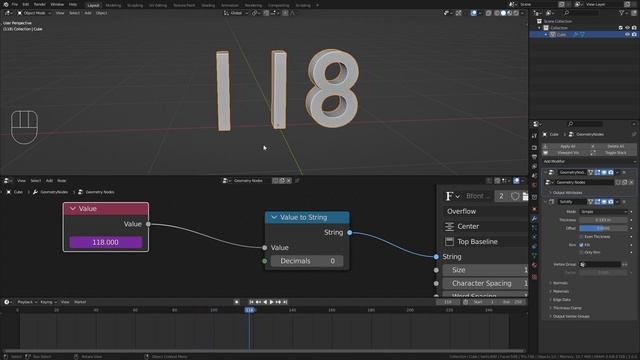This screenshot has height=360, width=640.
Task: Click the 118.000 value field
Action: tap(105, 242)
